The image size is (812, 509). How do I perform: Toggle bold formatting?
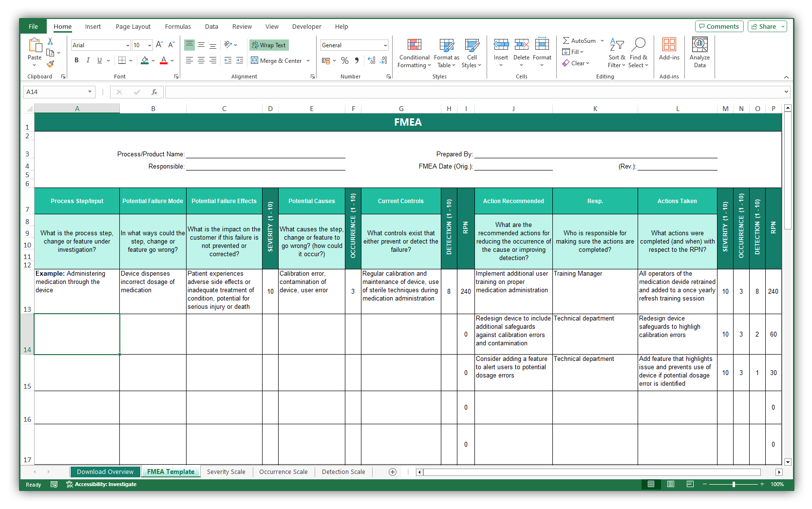coord(76,60)
